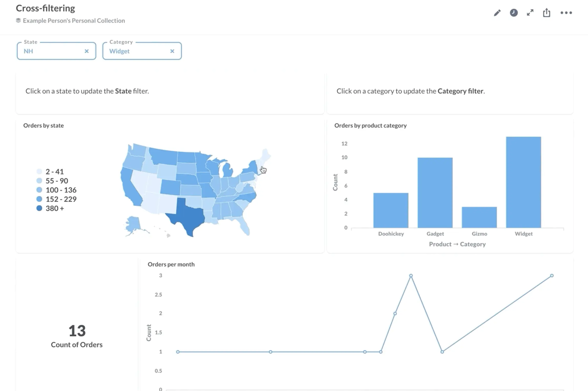
Task: Open the ellipsis (more options) menu
Action: (x=566, y=12)
